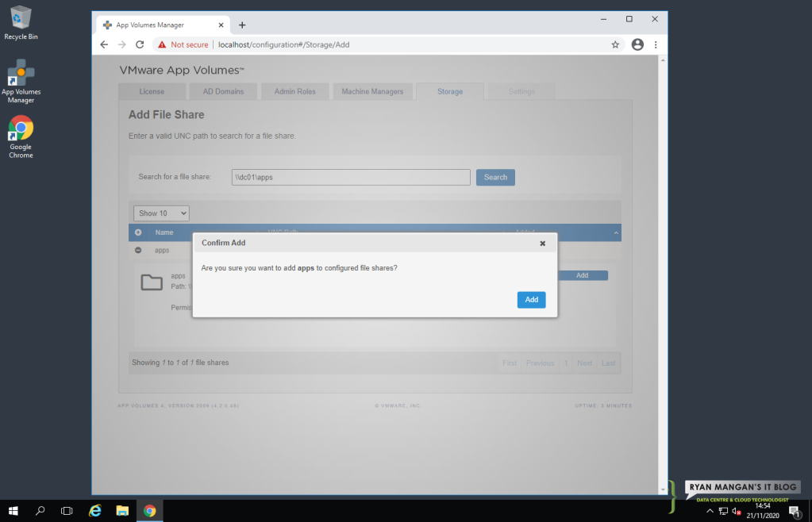Open the Recycle Bin desktop icon
The width and height of the screenshot is (812, 522).
(21, 23)
